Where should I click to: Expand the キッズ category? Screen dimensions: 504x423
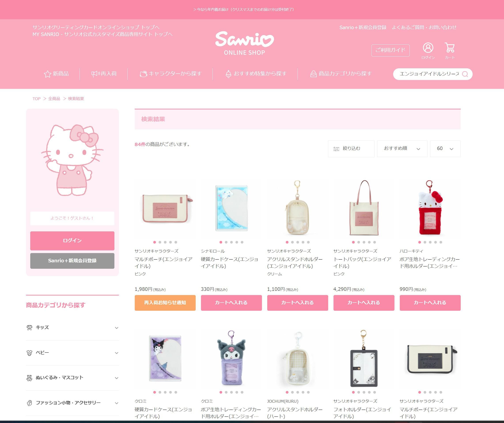click(72, 328)
